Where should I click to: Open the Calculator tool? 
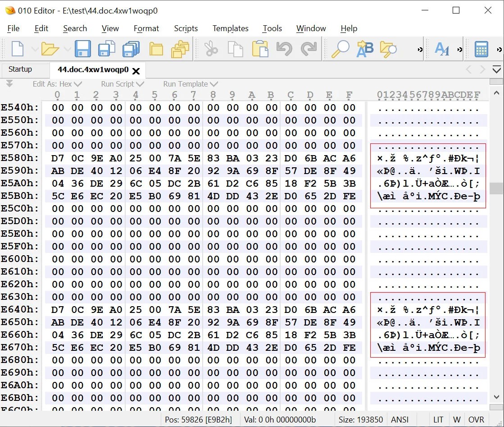tap(481, 49)
